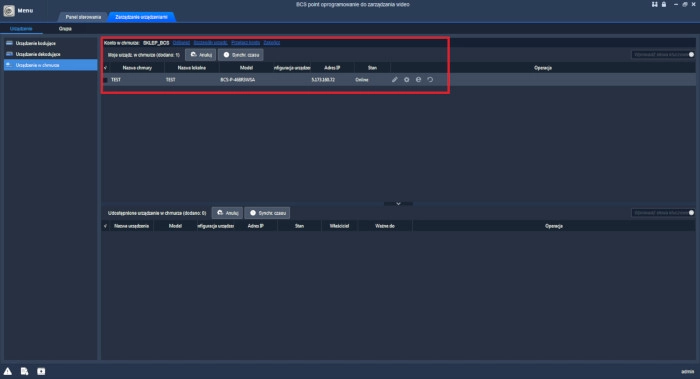This screenshot has width=700, height=379.
Task: Click the Szczegóły urządz. link
Action: pyautogui.click(x=211, y=43)
